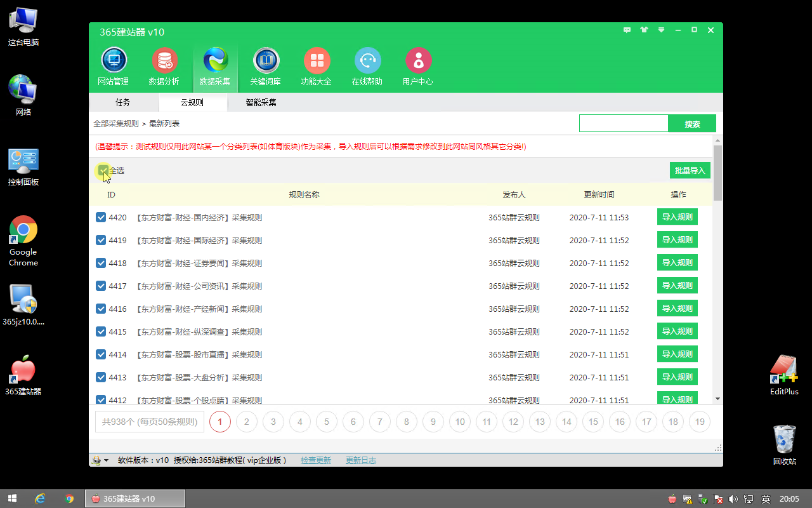Click 全部采集规则 breadcrumb link

(x=116, y=123)
